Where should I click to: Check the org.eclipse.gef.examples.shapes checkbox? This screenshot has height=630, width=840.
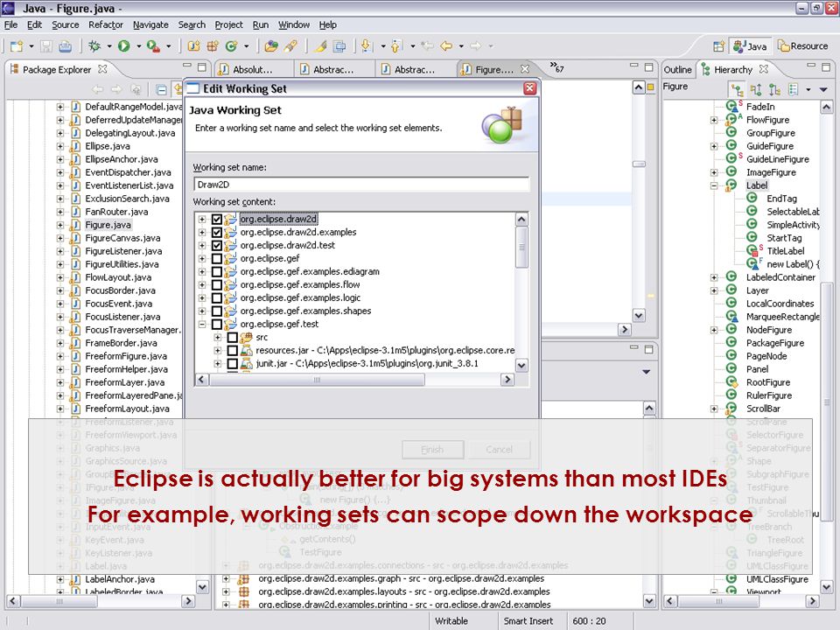[x=217, y=311]
